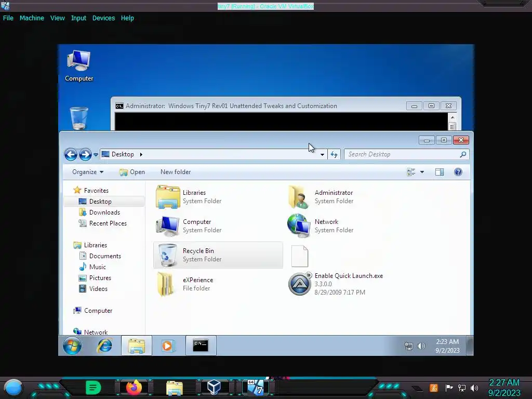The image size is (532, 399).
Task: Open Firefox from host taskbar
Action: (x=134, y=388)
